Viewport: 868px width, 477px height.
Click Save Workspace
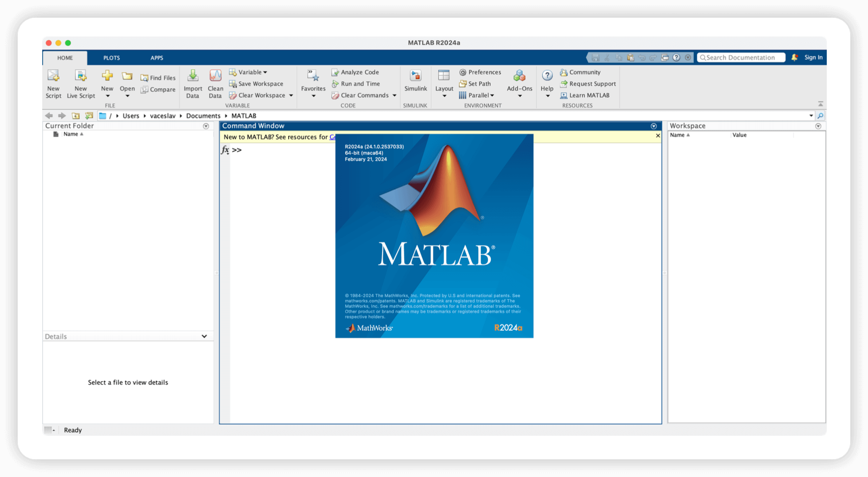[256, 84]
